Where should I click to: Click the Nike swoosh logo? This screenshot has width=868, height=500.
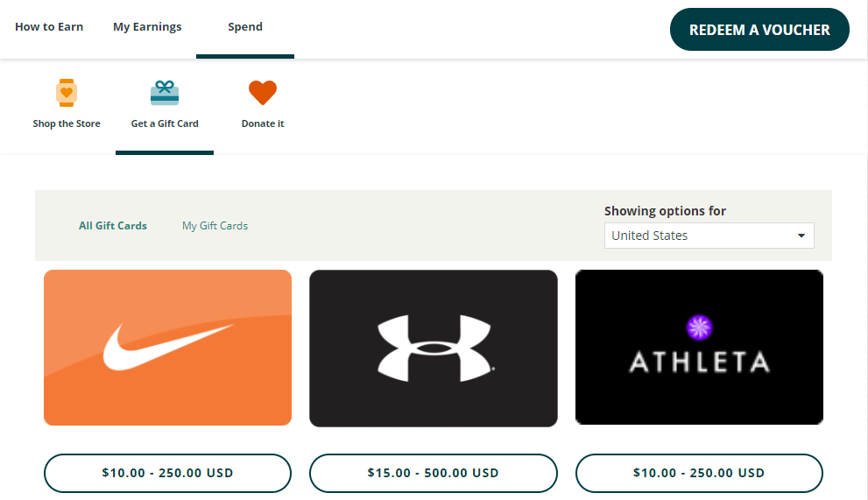168,347
